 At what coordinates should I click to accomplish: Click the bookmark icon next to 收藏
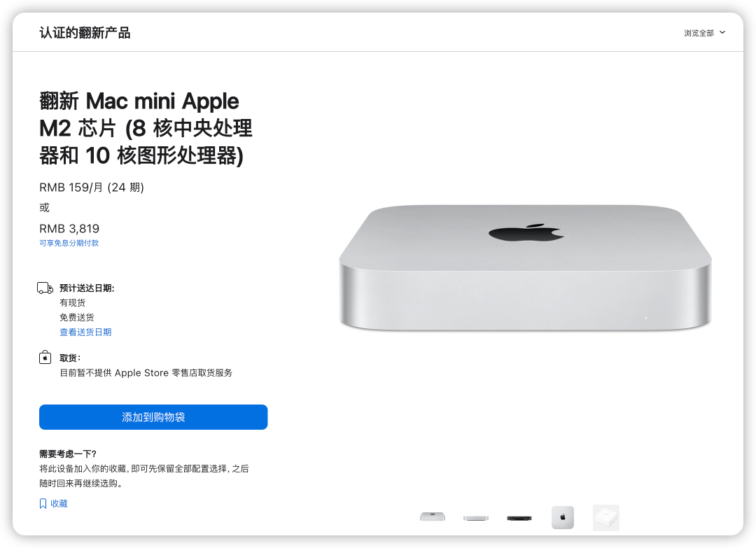(43, 504)
